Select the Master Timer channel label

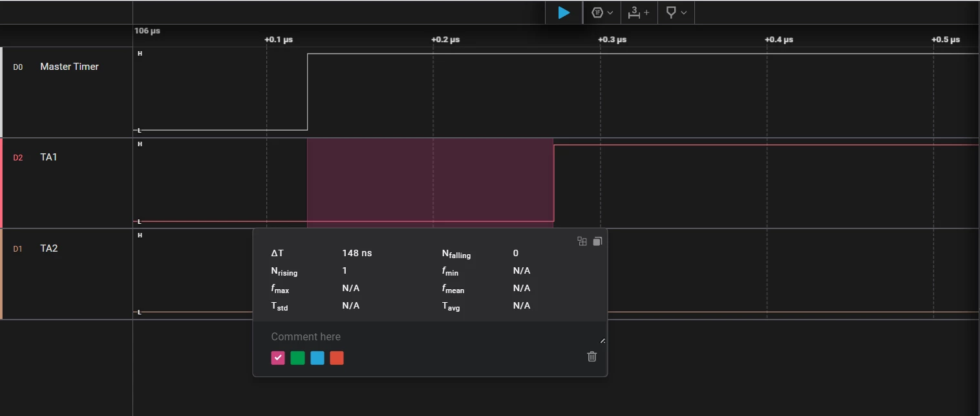point(69,67)
